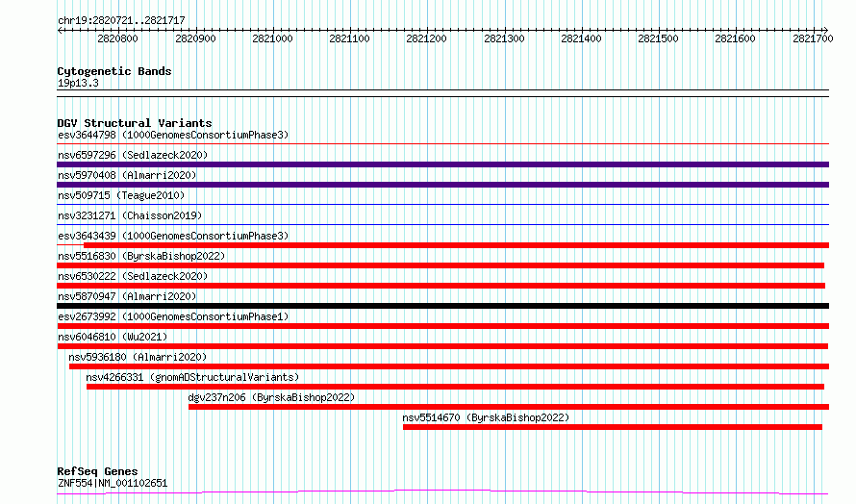Open the nsv6046810 (Wu2021) label
The height and width of the screenshot is (504, 856).
(113, 337)
